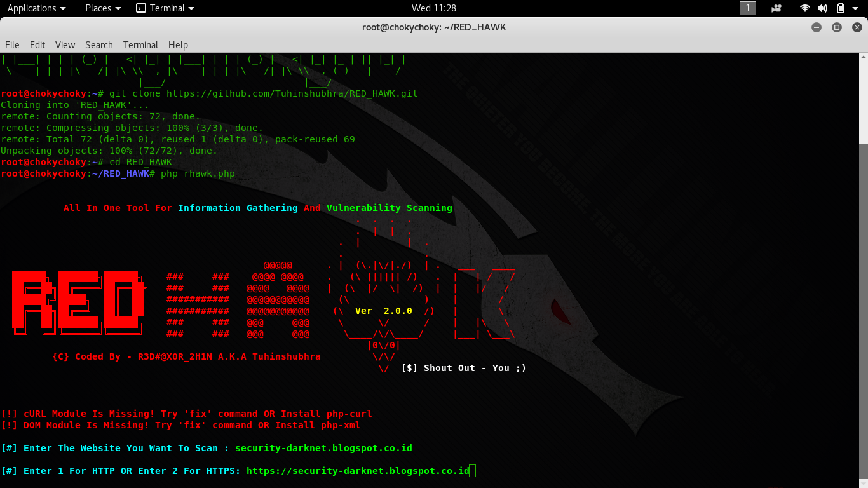Image resolution: width=868 pixels, height=488 pixels.
Task: Minimize the terminal window
Action: click(817, 27)
